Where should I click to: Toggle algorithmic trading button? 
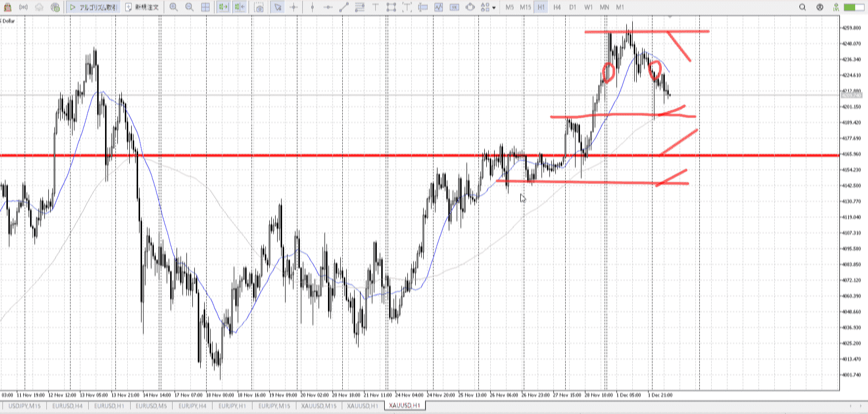click(93, 7)
